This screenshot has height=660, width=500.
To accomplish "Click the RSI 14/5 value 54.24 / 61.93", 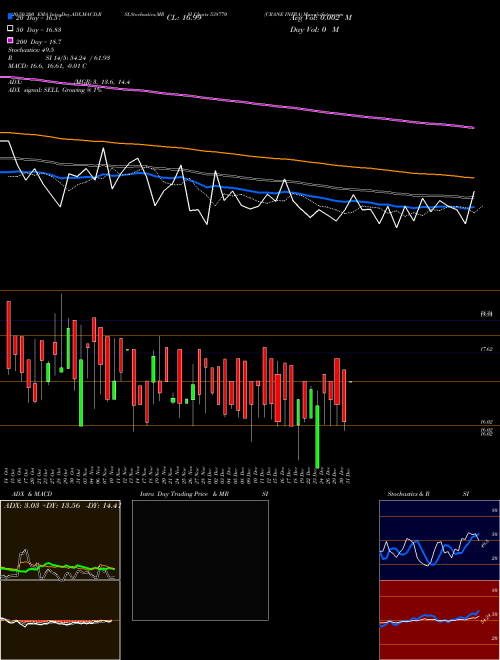I will (x=89, y=58).
